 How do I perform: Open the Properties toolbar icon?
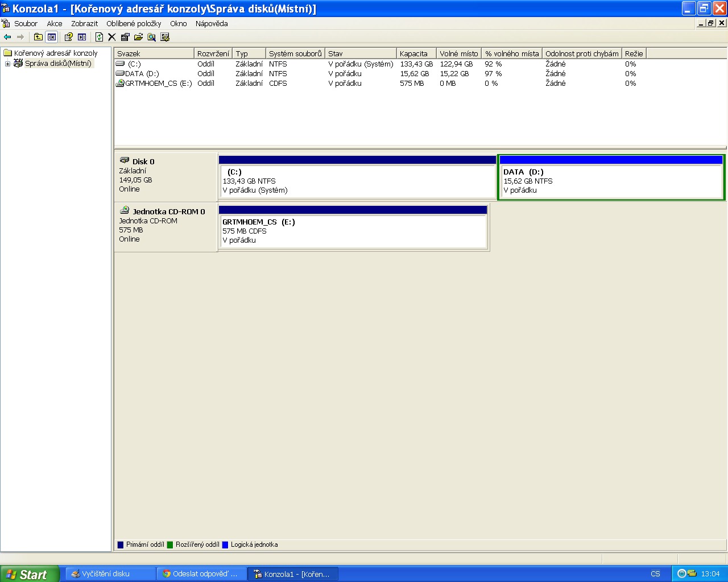[125, 37]
